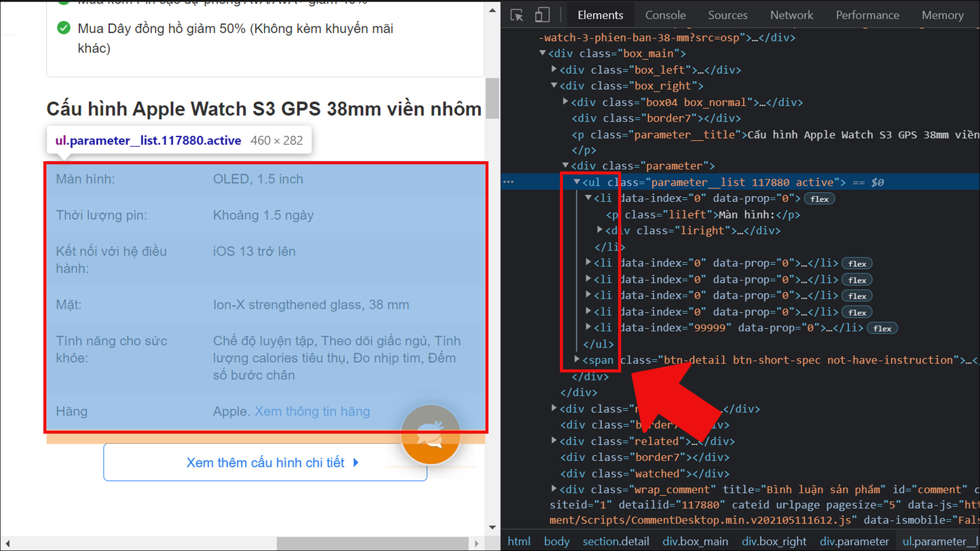Click the scroll down arrow of page

coord(492,528)
